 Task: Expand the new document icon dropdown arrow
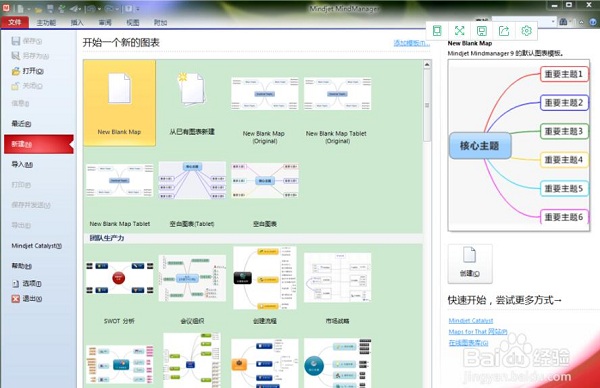[x=28, y=9]
